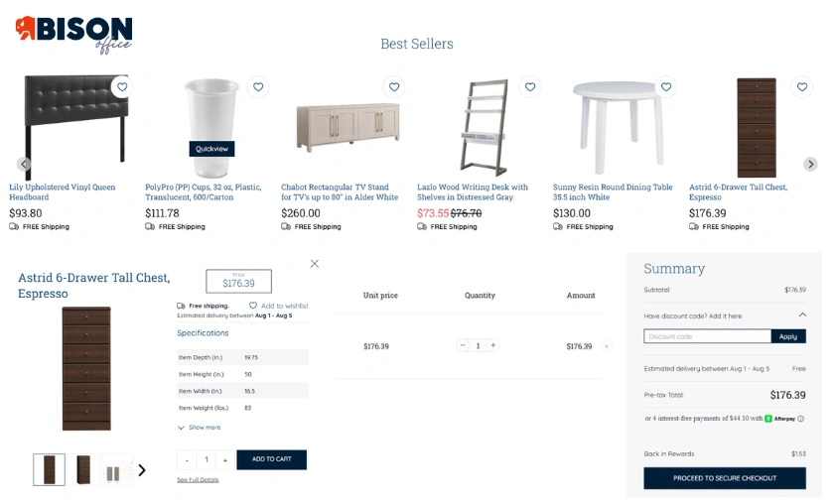Viewport: 834px width, 504px height.
Task: Click Add to wishlist in quickview
Action: (280, 306)
